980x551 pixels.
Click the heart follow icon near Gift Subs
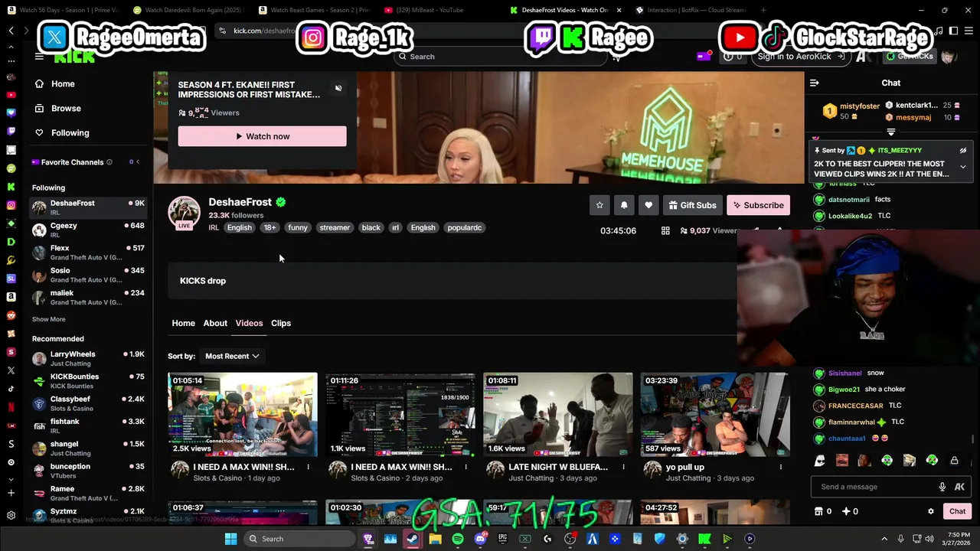point(648,205)
